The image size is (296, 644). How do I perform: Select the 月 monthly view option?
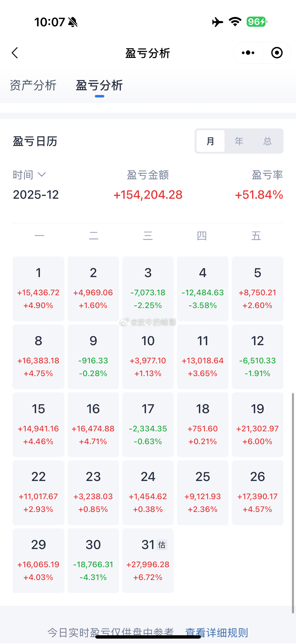(x=210, y=141)
